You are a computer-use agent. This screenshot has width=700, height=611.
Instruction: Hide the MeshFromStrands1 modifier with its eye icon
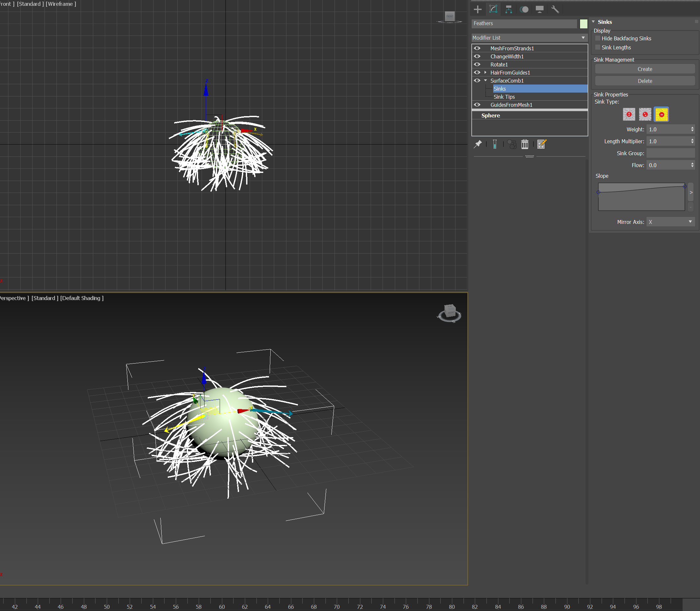point(477,48)
